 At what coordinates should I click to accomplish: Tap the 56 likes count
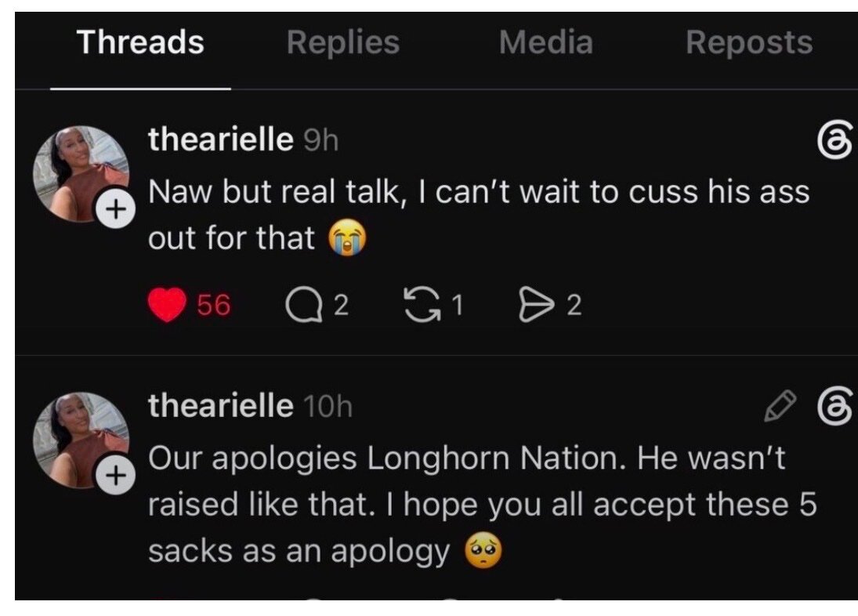coord(213,305)
